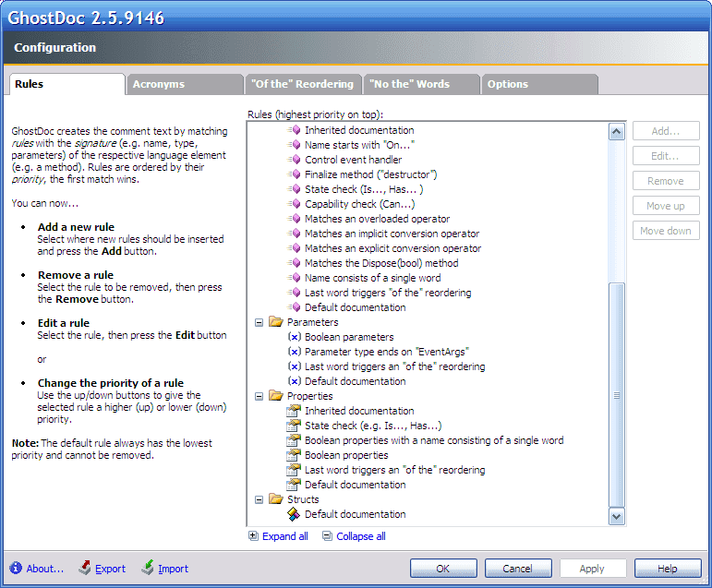This screenshot has width=712, height=588.
Task: Click property icon of 'State check (e.g. Is..., Has...)'
Action: pyautogui.click(x=294, y=426)
